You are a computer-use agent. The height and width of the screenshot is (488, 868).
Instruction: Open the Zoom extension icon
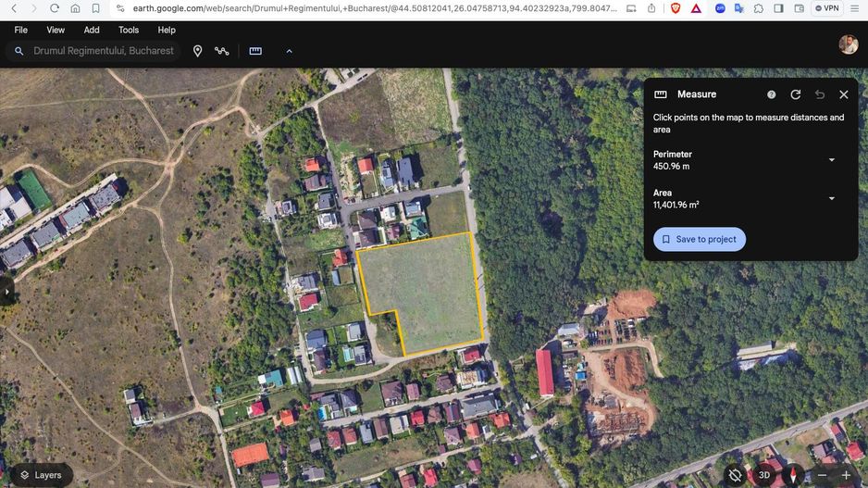(720, 8)
